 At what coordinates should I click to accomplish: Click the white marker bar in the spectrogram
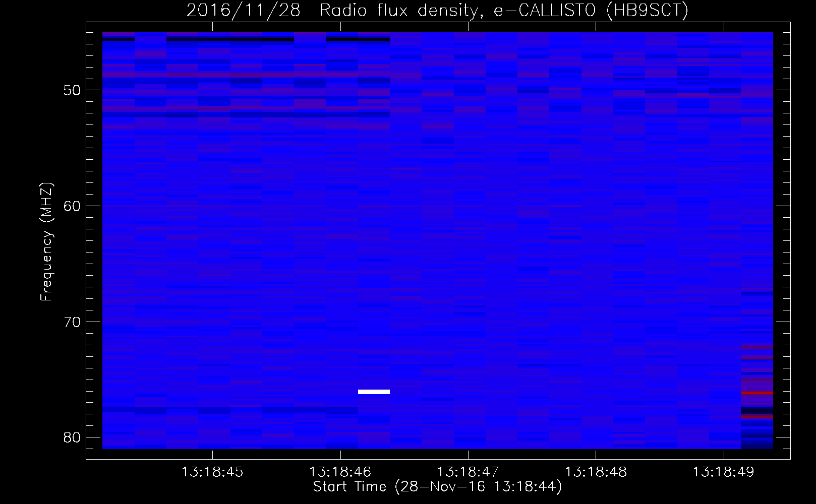[374, 392]
